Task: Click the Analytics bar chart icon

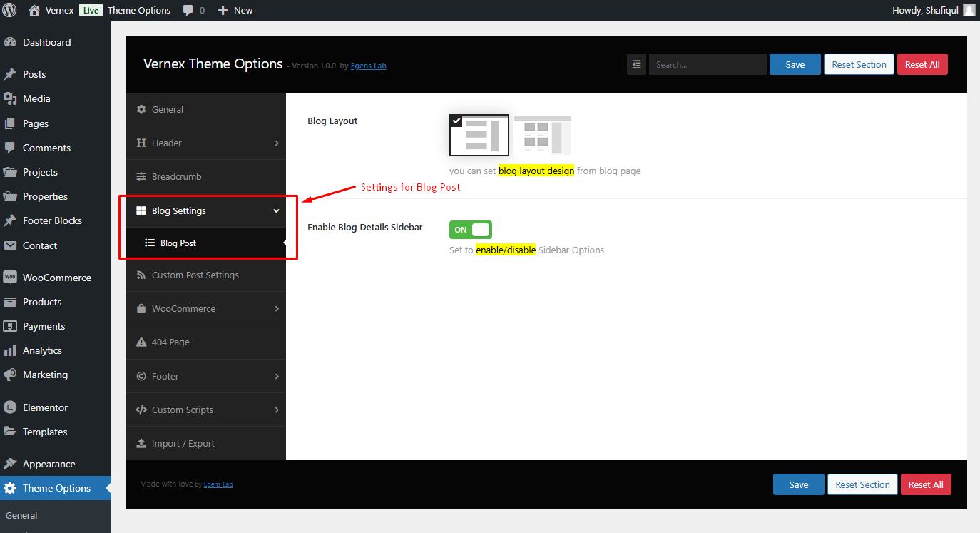Action: (10, 350)
